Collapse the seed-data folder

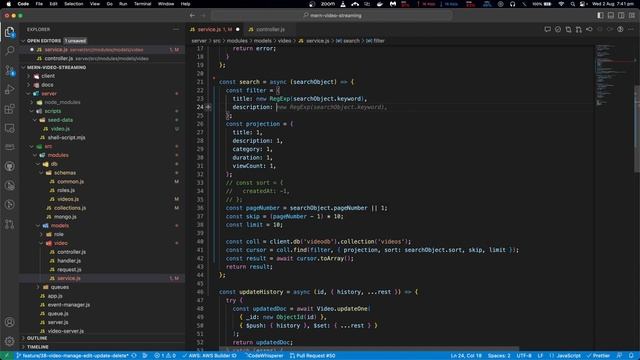[60, 120]
